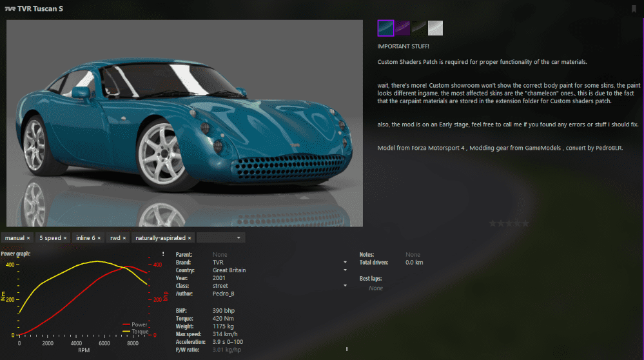Click the inline 6 tag label

(86, 238)
